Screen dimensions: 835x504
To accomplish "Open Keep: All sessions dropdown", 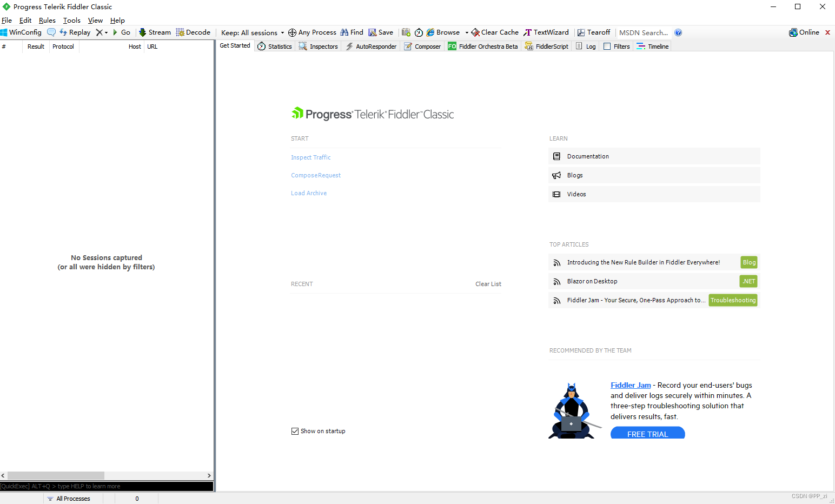I will [253, 32].
